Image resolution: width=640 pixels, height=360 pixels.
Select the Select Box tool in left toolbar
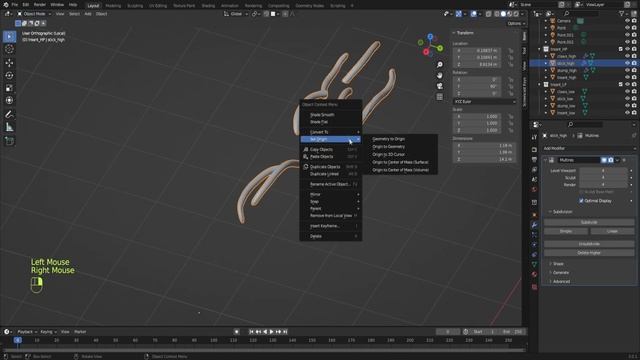(9, 36)
